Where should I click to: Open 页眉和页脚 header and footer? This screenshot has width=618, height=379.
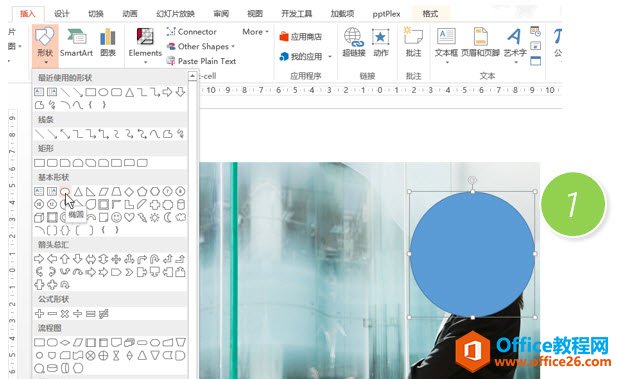480,43
